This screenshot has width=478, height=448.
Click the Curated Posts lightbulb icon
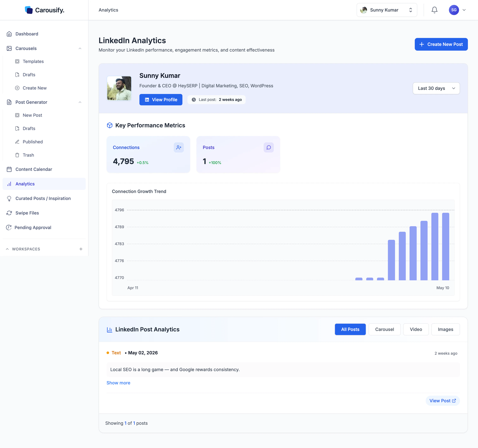coord(9,199)
